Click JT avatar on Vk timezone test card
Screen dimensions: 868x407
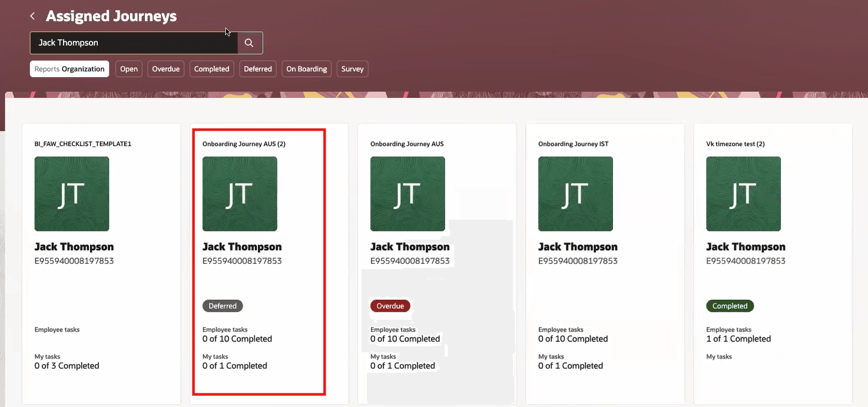coord(743,194)
